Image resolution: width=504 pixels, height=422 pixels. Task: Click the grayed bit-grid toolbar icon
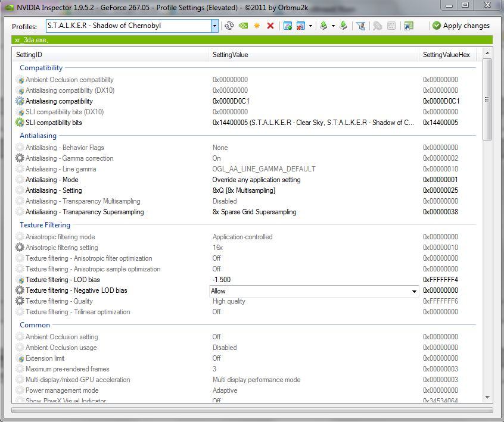coord(391,26)
